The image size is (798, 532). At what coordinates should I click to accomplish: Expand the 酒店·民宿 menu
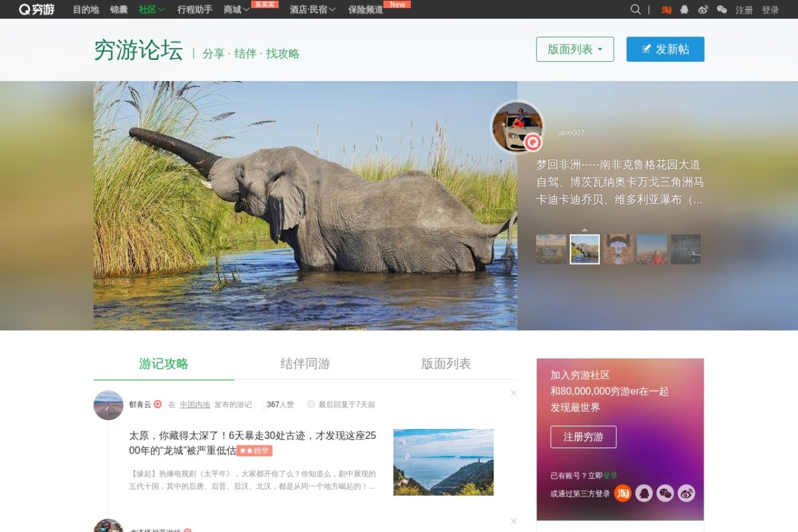tap(313, 9)
